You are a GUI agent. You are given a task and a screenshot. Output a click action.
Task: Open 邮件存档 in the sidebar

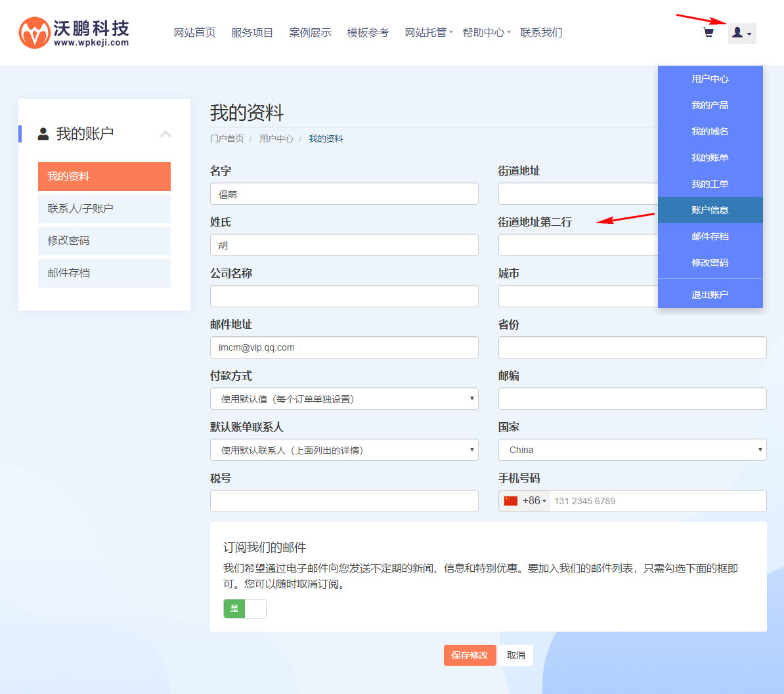104,273
